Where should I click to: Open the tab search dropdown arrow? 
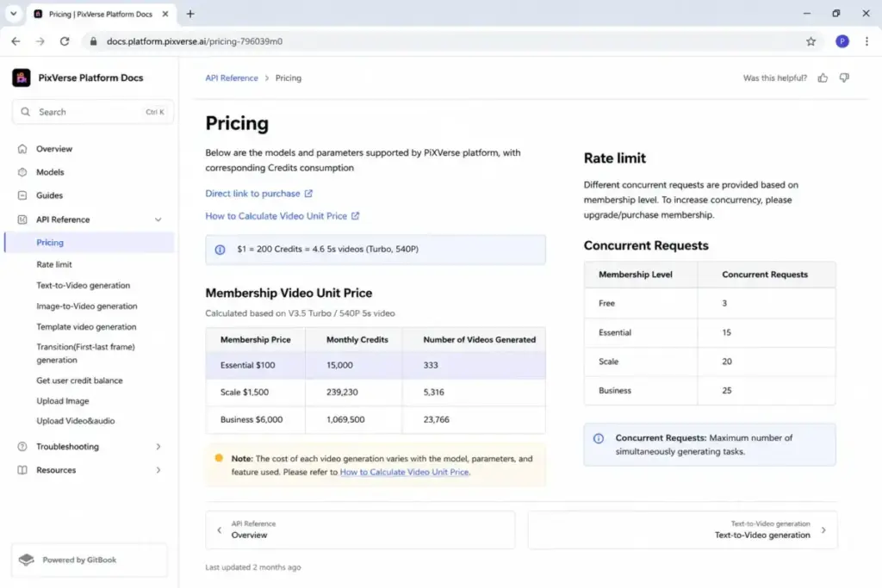coord(14,14)
